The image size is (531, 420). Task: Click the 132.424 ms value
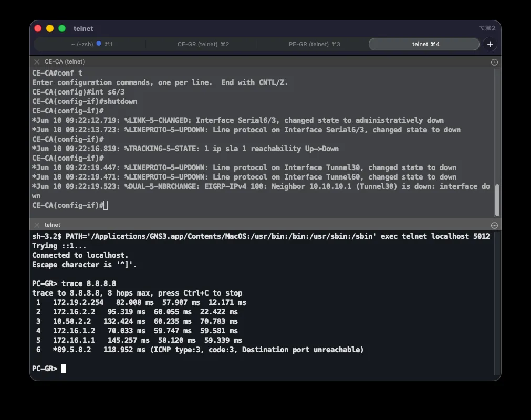tap(124, 321)
